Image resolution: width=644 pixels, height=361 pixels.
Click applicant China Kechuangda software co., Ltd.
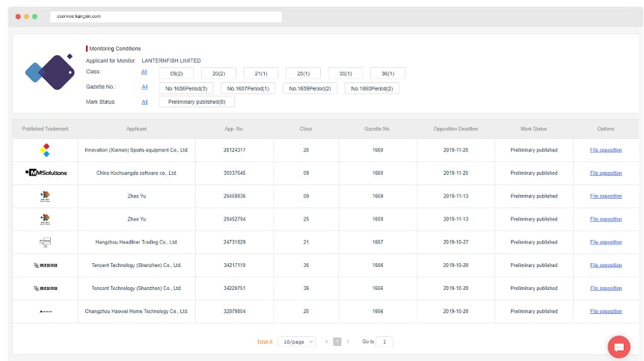136,173
